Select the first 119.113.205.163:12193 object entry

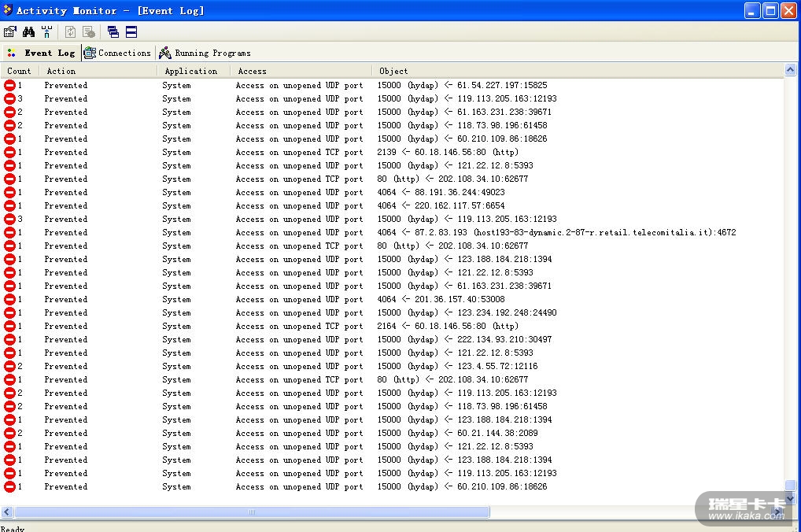(467, 98)
